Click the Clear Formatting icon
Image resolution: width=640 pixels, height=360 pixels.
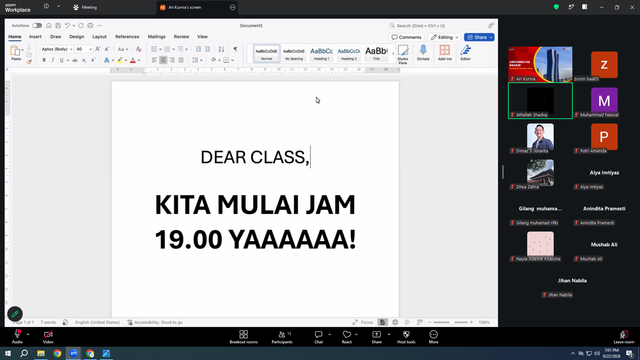139,49
